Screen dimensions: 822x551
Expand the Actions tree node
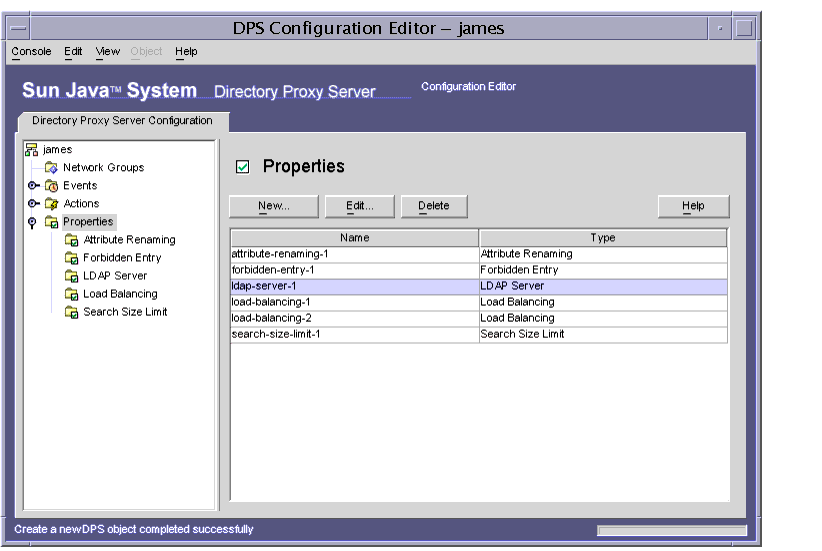tap(34, 203)
